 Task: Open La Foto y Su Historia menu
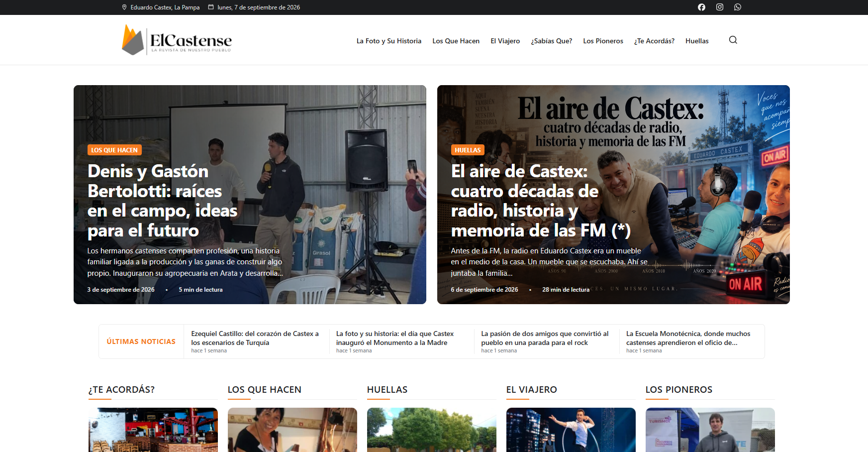tap(389, 41)
